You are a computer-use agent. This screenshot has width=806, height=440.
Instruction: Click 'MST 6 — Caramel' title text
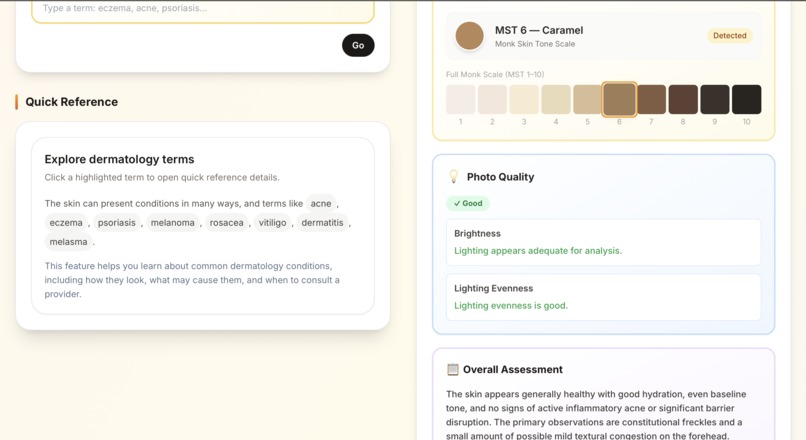tap(539, 30)
